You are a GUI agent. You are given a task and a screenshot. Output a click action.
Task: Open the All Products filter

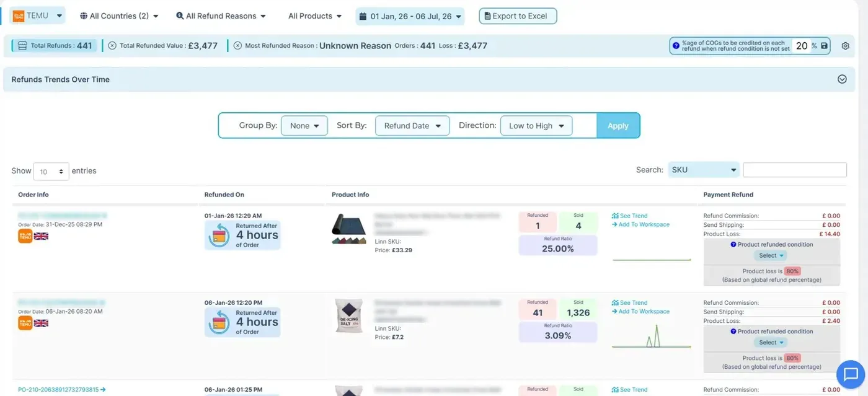315,16
